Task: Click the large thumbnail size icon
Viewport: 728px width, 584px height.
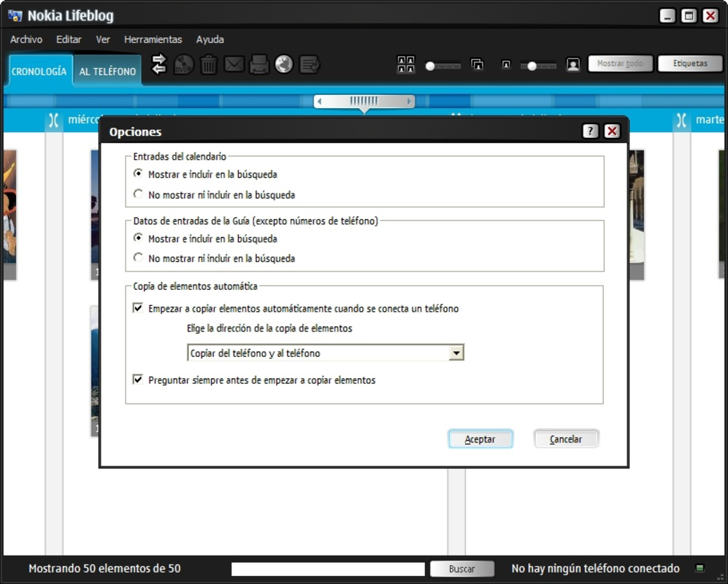Action: 573,64
